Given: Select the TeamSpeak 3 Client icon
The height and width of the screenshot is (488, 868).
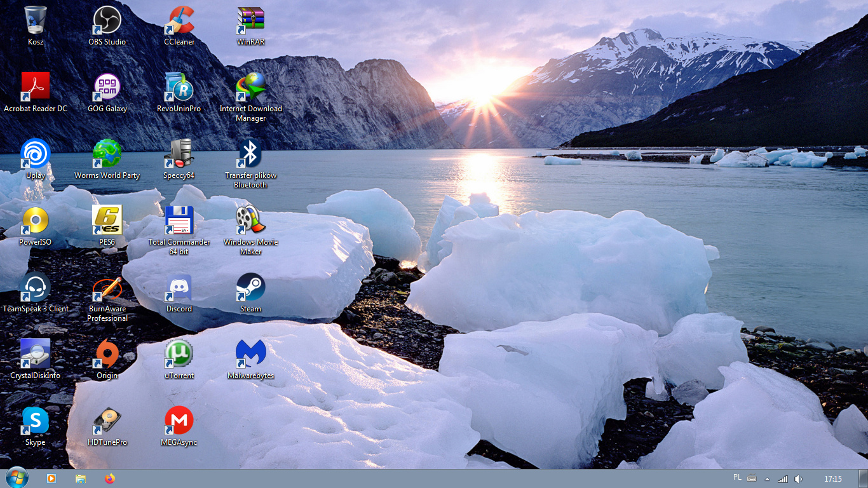Looking at the screenshot, I should [x=36, y=287].
